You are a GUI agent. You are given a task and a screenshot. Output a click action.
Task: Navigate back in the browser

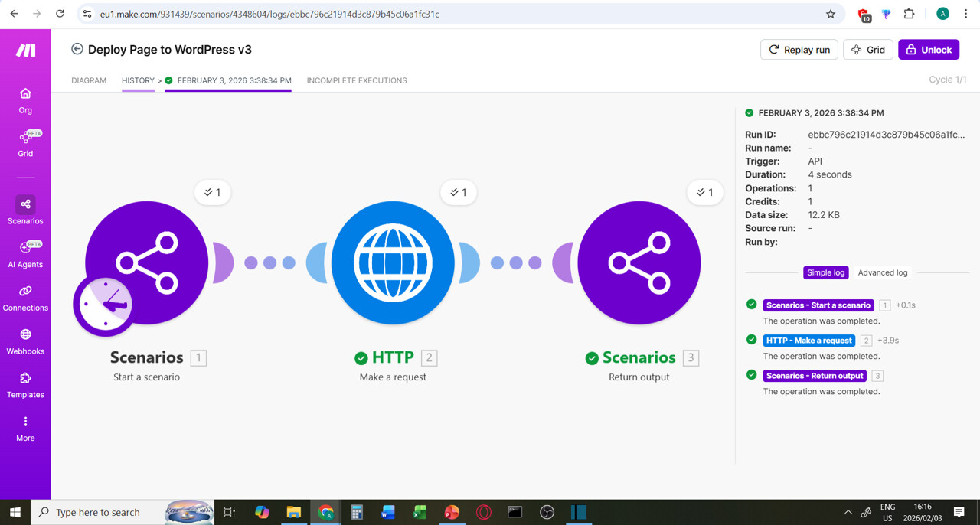click(x=14, y=14)
